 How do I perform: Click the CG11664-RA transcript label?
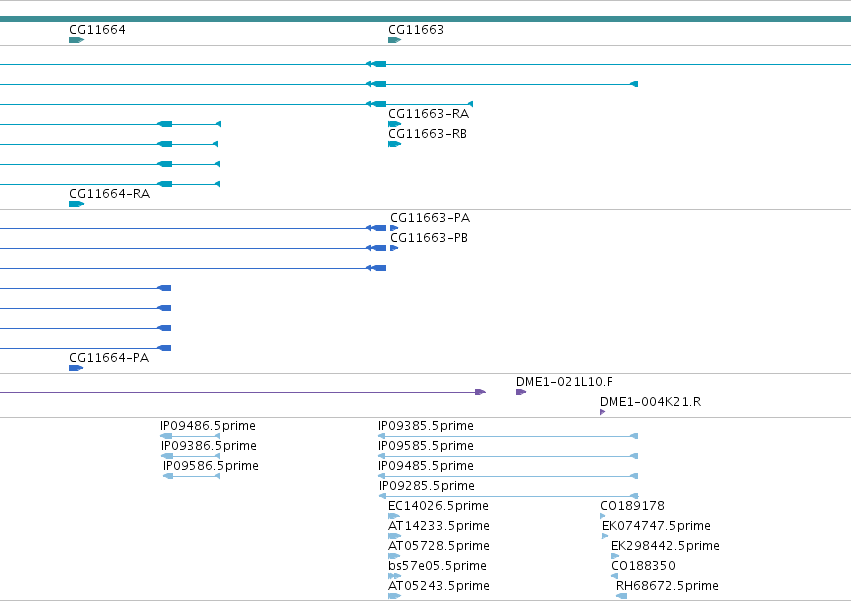(x=110, y=194)
